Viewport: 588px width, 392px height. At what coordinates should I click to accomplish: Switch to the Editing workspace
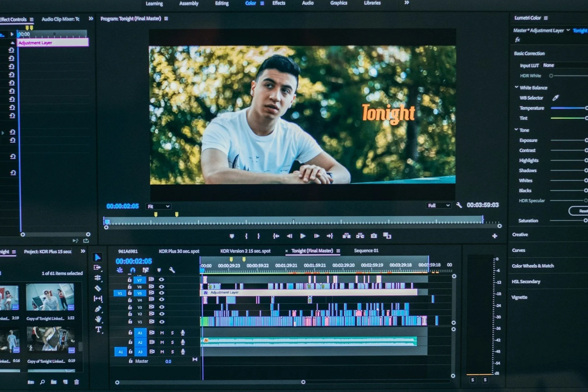(221, 3)
